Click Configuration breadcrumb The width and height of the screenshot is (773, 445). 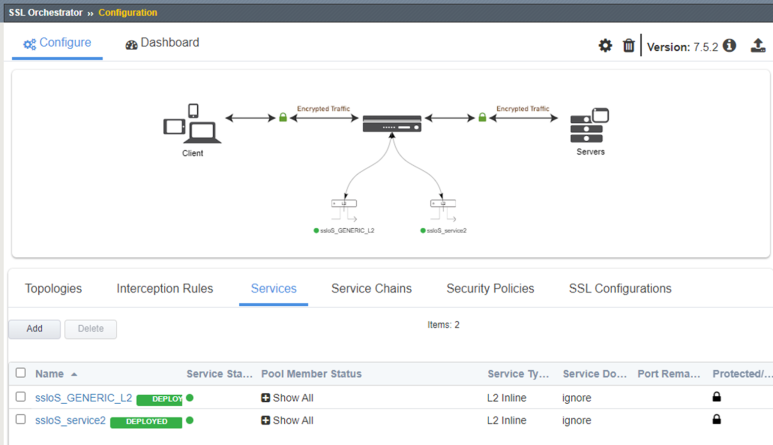click(128, 13)
